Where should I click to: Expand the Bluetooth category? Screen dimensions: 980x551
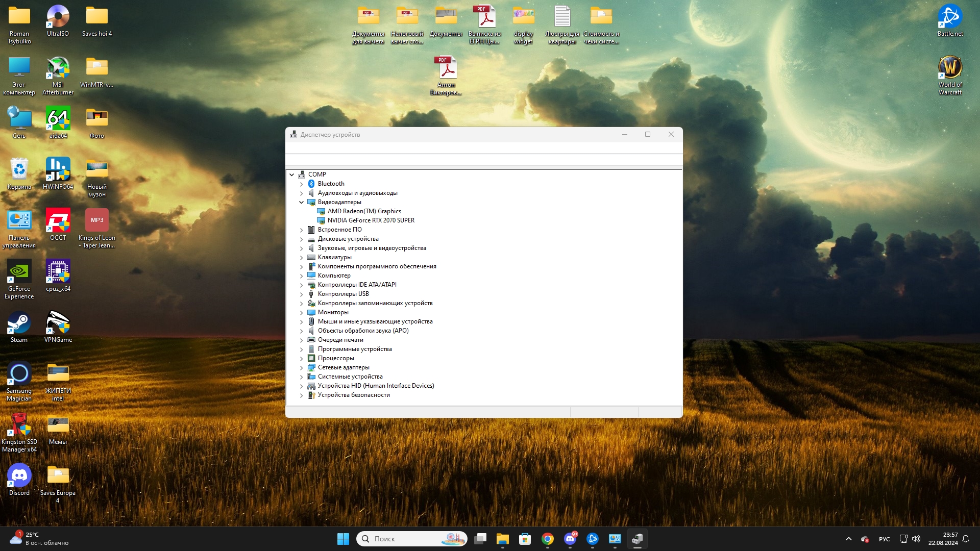301,184
